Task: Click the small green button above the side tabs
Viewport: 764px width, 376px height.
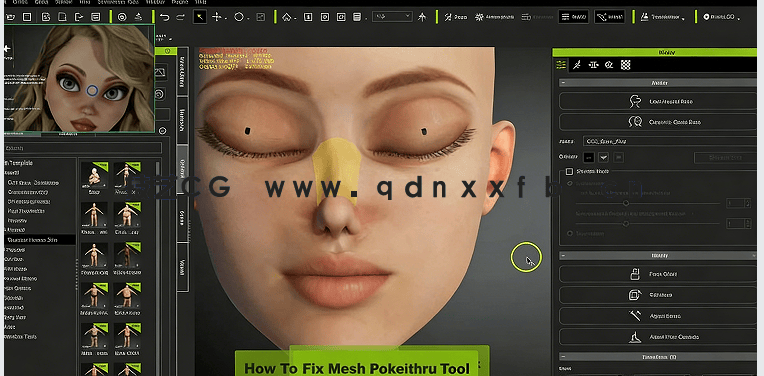Action: [168, 51]
